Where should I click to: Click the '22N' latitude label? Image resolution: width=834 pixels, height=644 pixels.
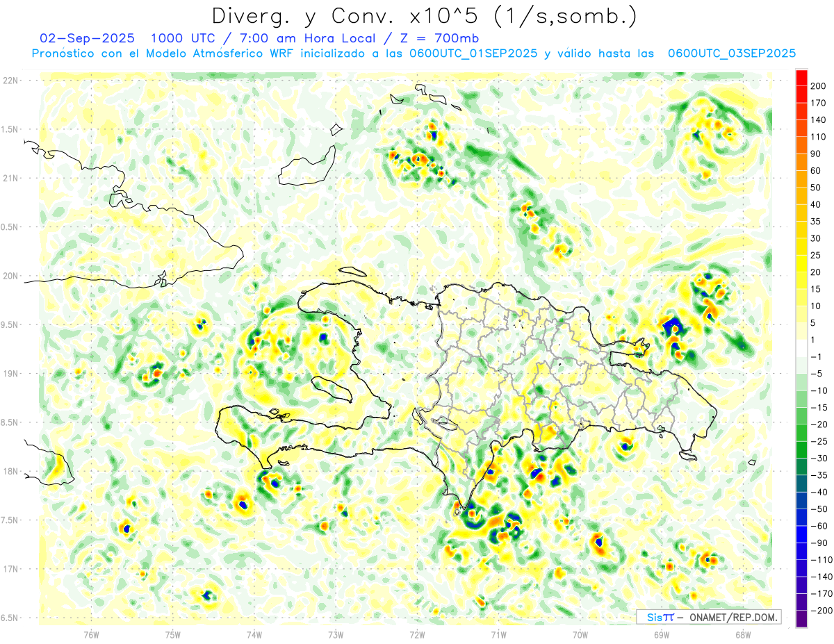pyautogui.click(x=10, y=81)
